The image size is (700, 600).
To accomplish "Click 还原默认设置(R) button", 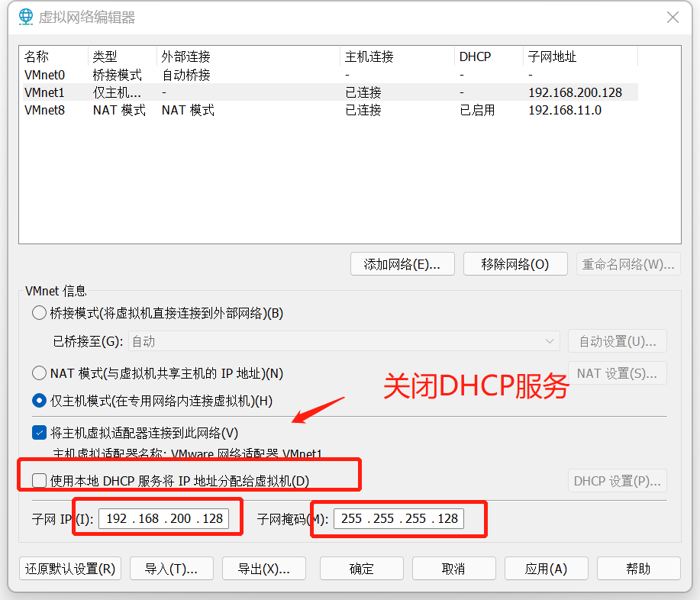I will click(70, 568).
